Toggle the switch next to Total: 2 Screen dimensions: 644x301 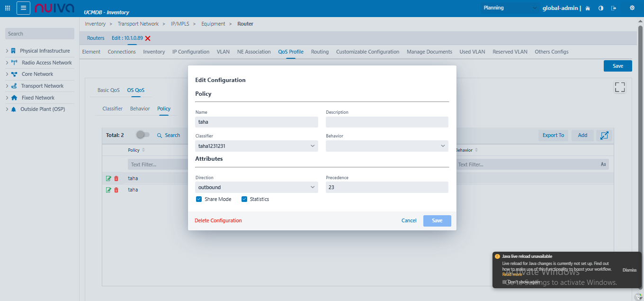click(143, 135)
